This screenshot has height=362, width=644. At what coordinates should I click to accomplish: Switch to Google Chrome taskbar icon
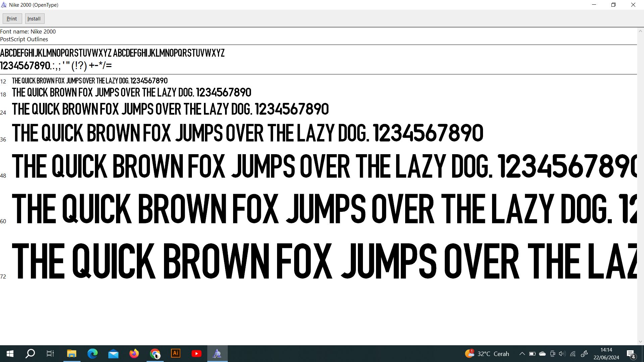coord(155,354)
